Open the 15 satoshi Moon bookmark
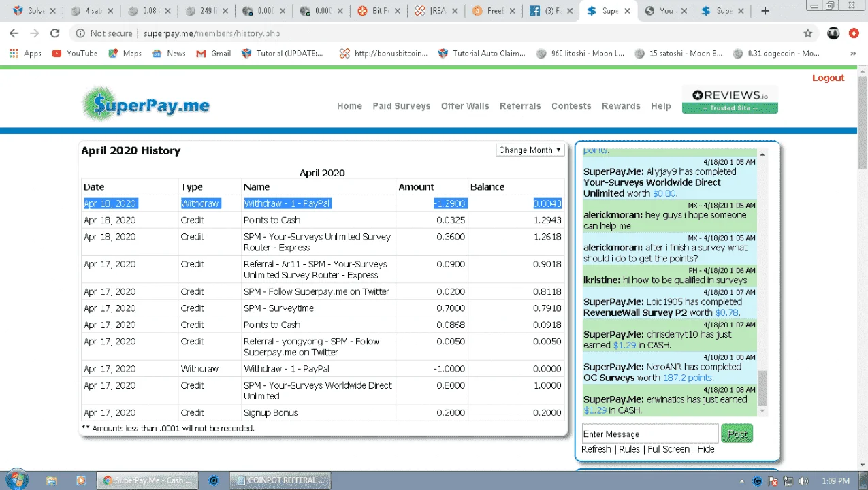 (x=679, y=53)
